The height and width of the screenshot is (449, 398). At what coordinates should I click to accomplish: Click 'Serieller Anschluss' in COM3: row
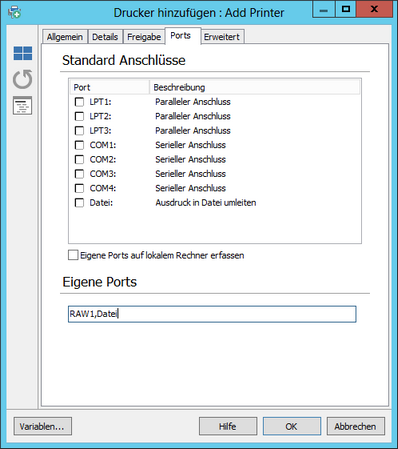click(190, 174)
